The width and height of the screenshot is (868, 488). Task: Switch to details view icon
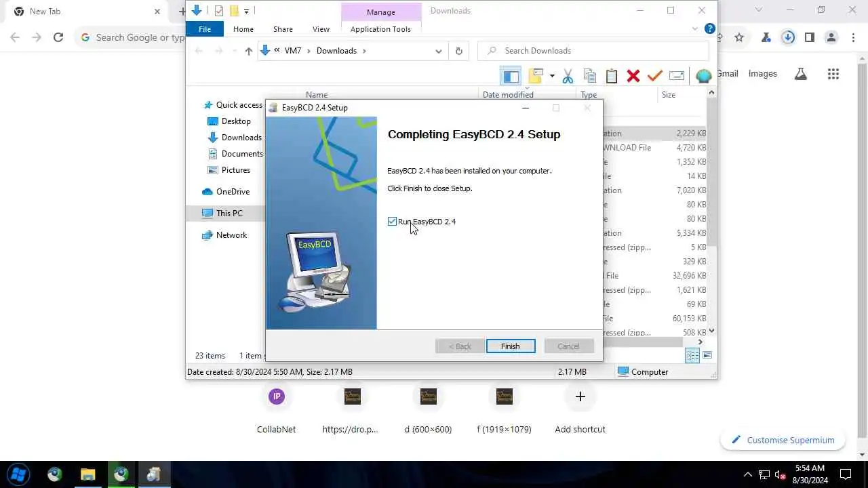pyautogui.click(x=692, y=355)
